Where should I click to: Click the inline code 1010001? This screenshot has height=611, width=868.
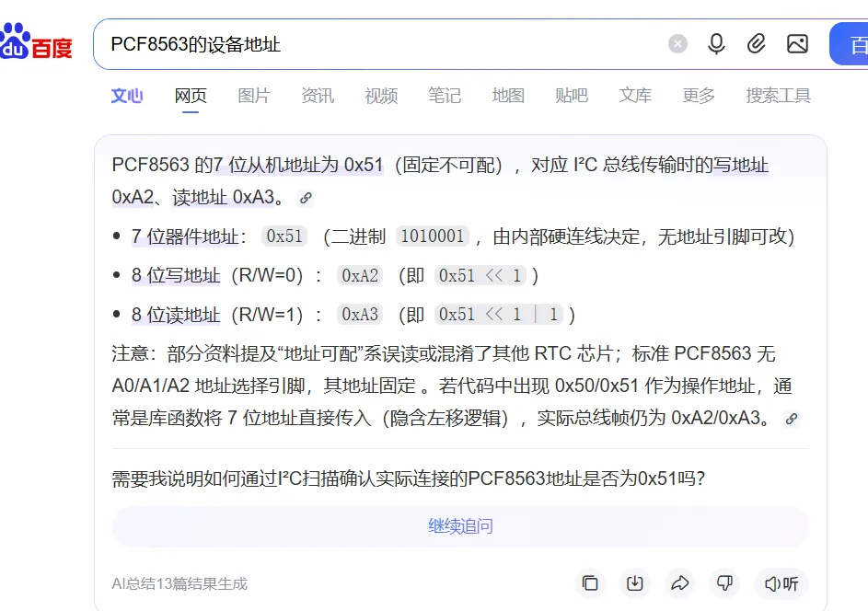click(x=433, y=236)
